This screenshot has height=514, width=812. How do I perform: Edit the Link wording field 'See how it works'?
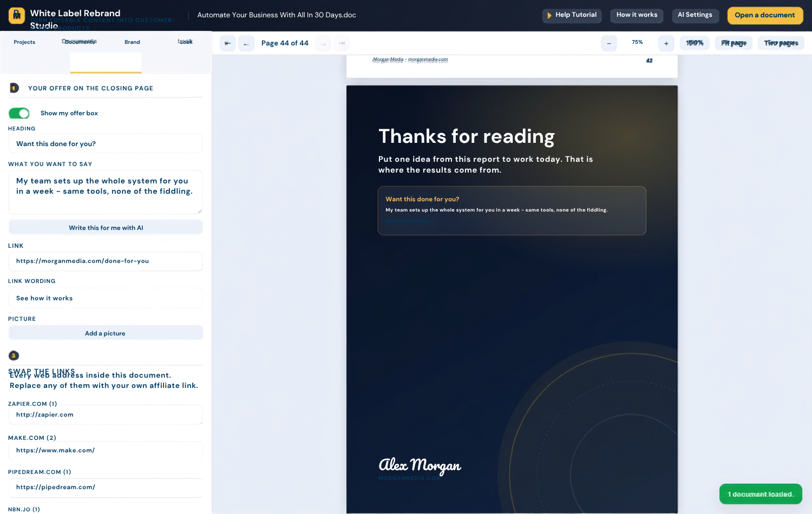[106, 298]
